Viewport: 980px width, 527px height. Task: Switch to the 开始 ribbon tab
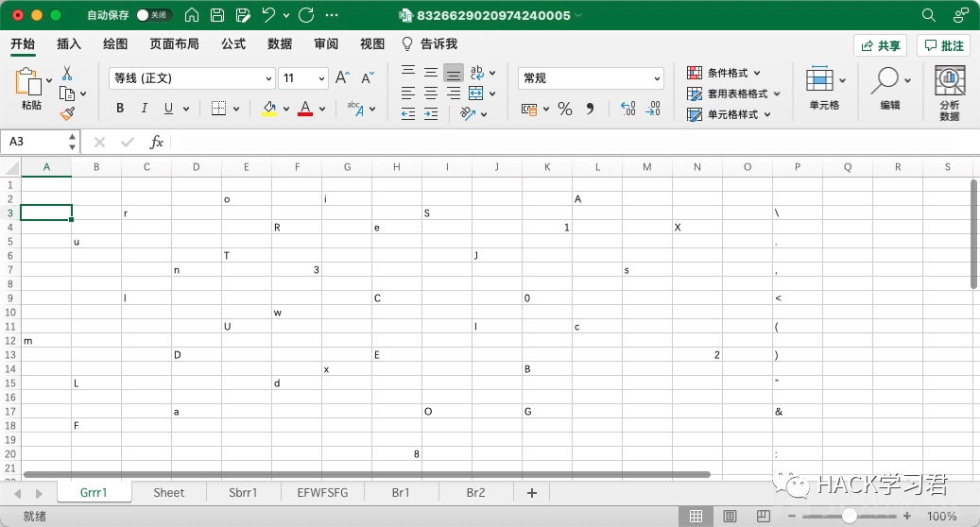point(23,43)
